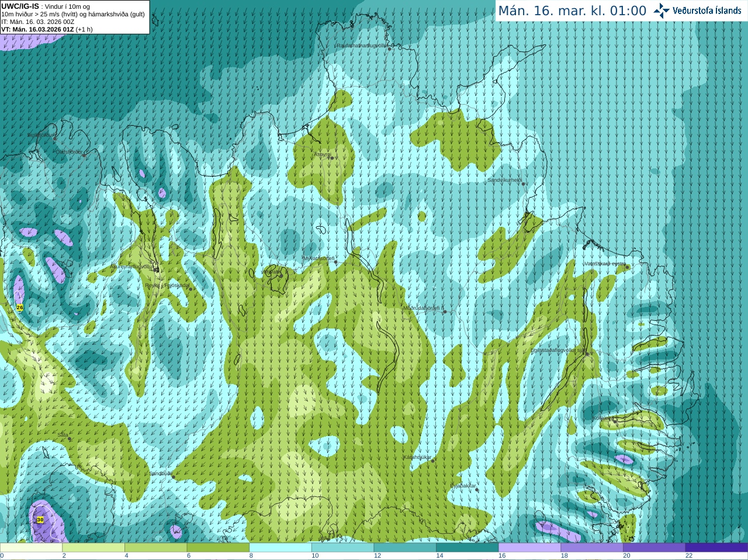This screenshot has width=748, height=560.
Task: Click the Sandbúðir station dot
Action: click(173, 477)
